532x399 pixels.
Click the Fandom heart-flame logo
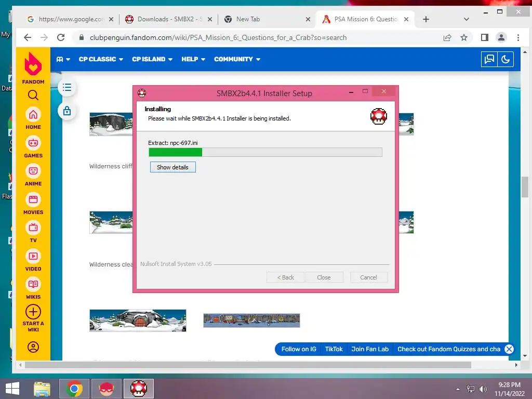[x=33, y=64]
